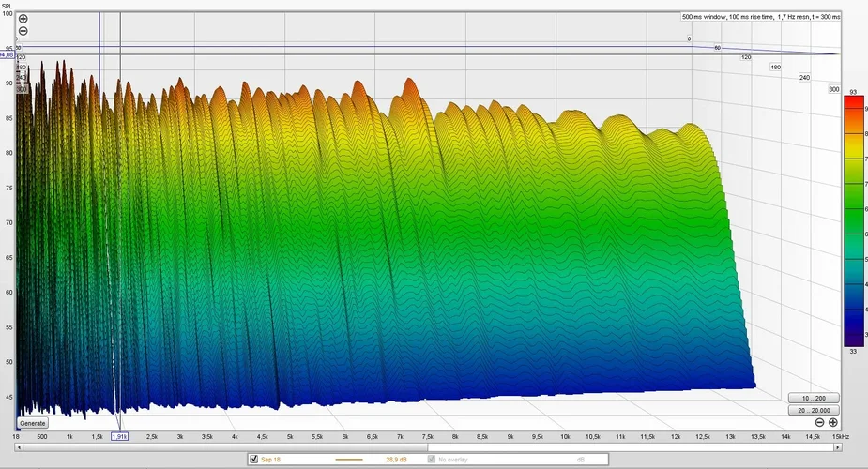
Task: Click the Sep 18 orange trace line sample
Action: (x=349, y=460)
